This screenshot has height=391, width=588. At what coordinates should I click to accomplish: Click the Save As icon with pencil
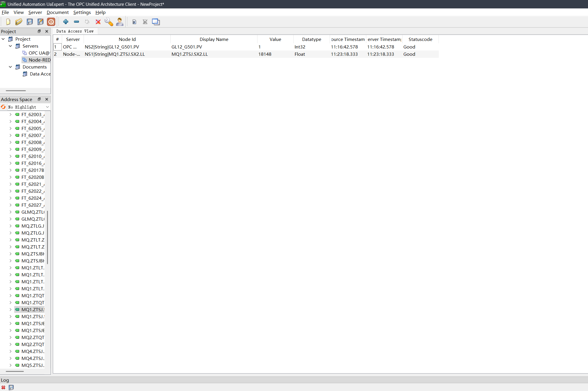pyautogui.click(x=40, y=22)
